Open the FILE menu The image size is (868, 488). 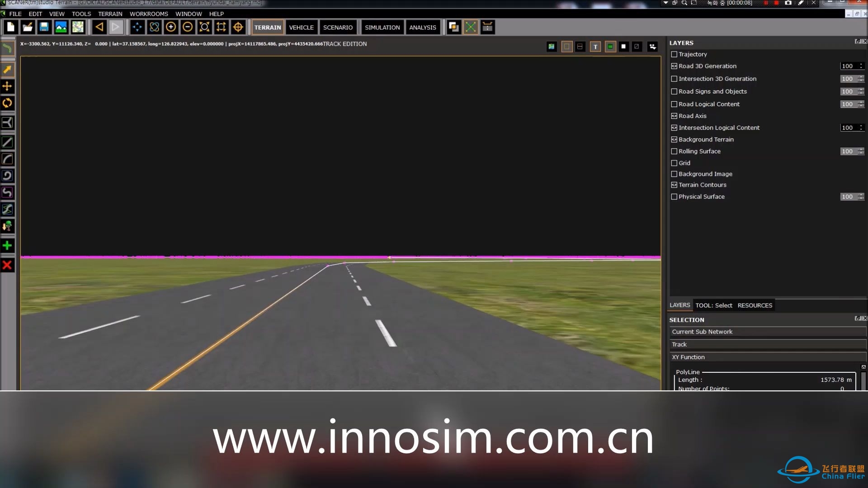[x=15, y=14]
